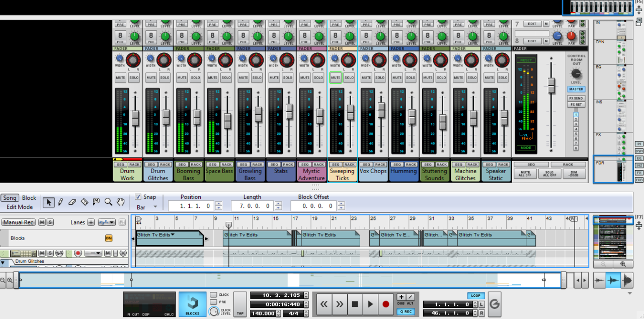Switch to Song edit mode

10,198
